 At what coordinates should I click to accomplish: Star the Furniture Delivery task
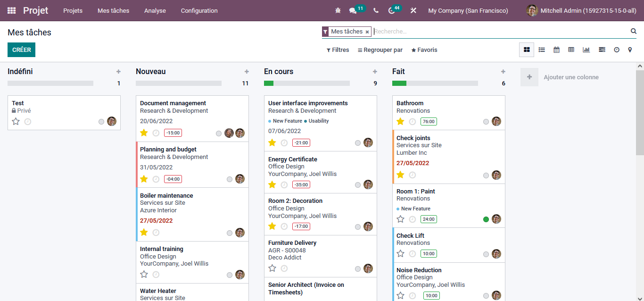click(x=272, y=268)
